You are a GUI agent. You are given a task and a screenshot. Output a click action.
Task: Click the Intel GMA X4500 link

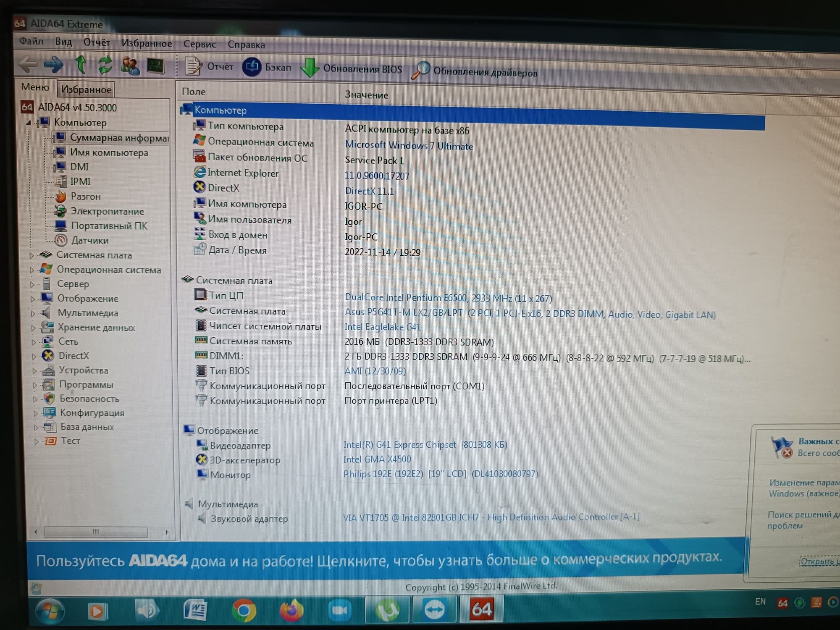tap(377, 459)
